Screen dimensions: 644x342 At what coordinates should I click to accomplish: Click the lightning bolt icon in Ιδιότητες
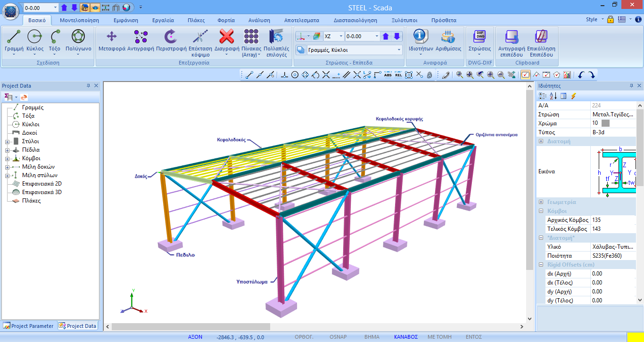tap(573, 96)
